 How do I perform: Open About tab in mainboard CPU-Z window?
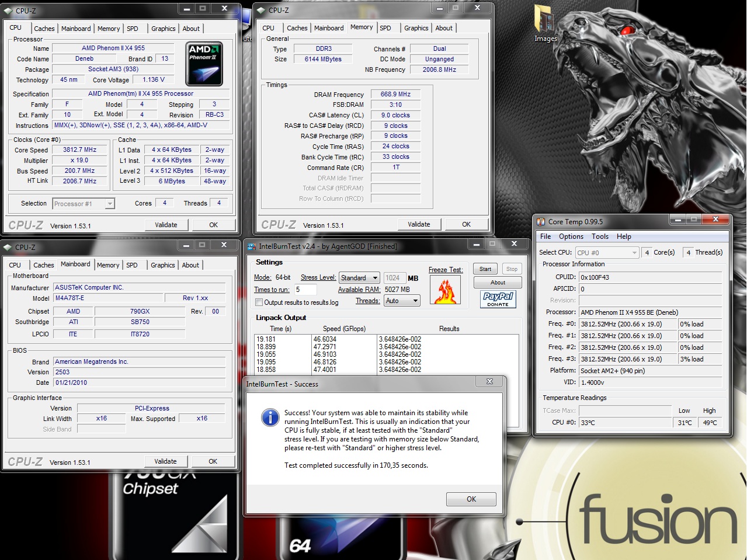pos(190,265)
